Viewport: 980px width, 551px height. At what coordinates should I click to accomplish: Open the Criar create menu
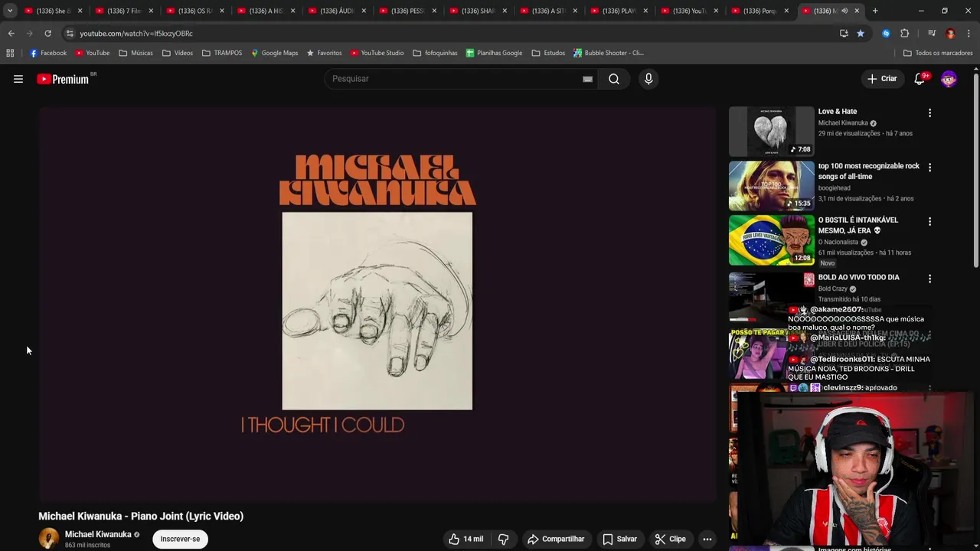[x=881, y=79]
